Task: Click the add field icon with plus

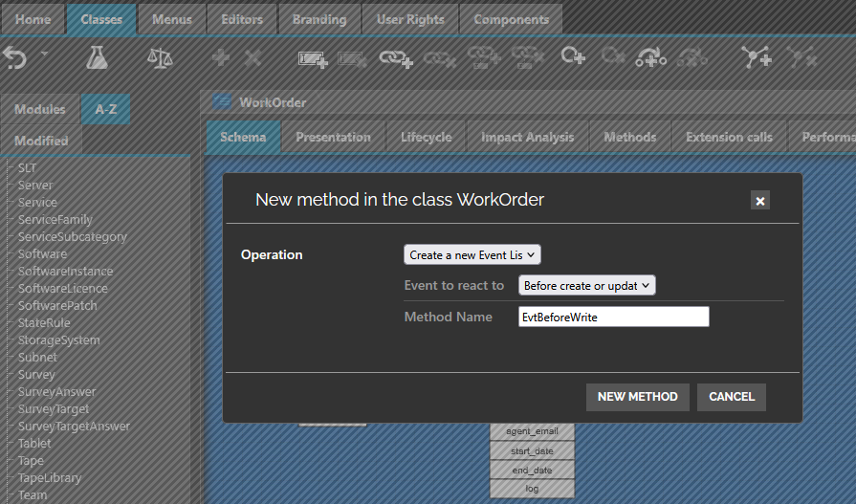Action: [x=314, y=58]
